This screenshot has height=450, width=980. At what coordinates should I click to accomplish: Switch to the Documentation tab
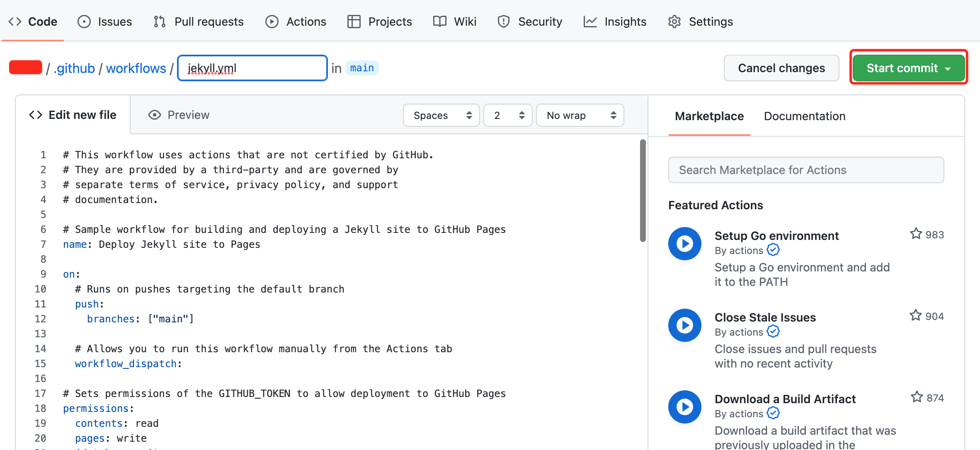point(805,116)
